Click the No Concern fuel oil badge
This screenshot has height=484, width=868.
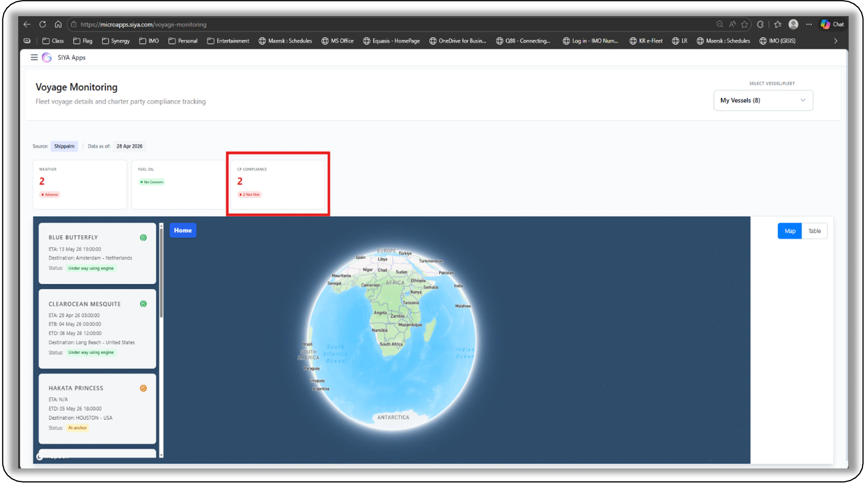click(152, 182)
